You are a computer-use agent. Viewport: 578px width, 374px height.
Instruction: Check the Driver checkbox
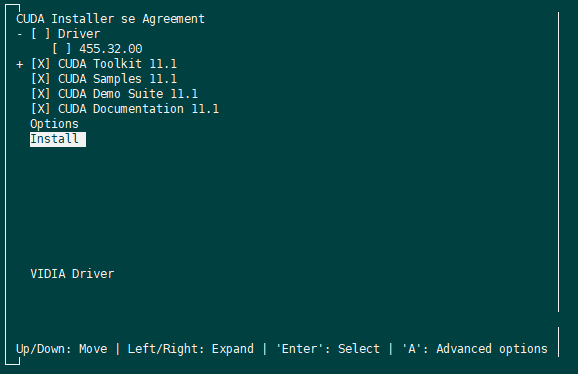[x=40, y=34]
